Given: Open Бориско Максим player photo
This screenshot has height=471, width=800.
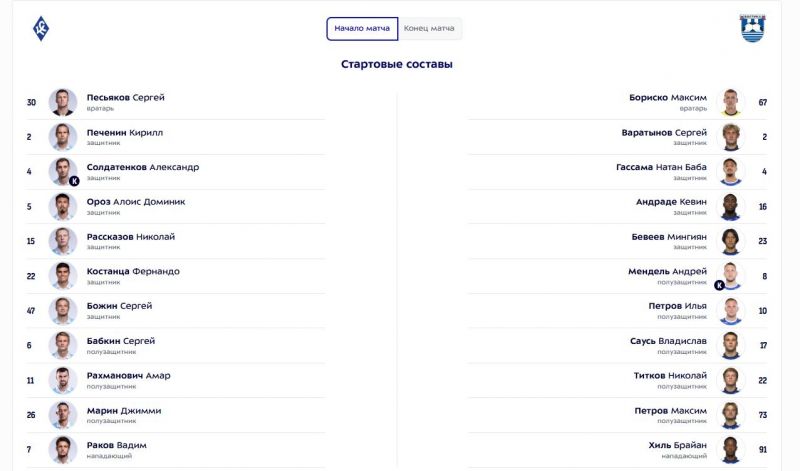Looking at the screenshot, I should point(731,102).
